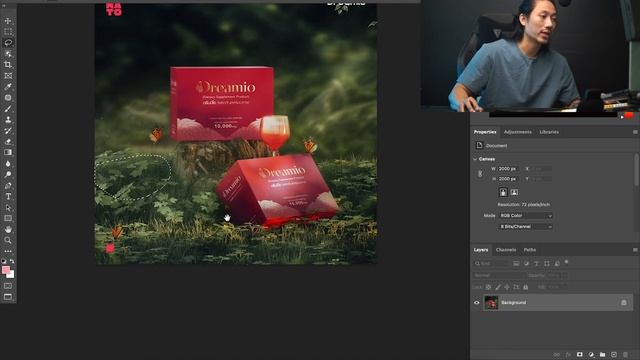The image size is (640, 360).
Task: Select the Rectangular Marquee tool
Action: coord(8,32)
